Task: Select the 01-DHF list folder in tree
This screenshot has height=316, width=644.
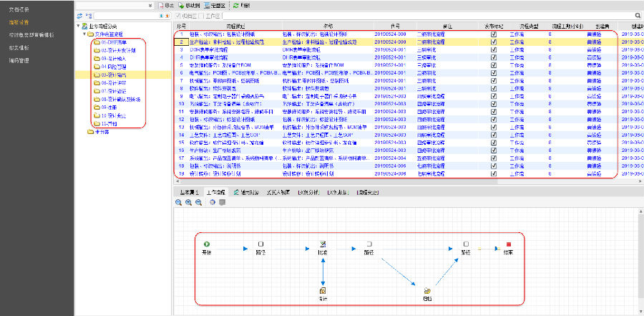Action: pyautogui.click(x=112, y=42)
